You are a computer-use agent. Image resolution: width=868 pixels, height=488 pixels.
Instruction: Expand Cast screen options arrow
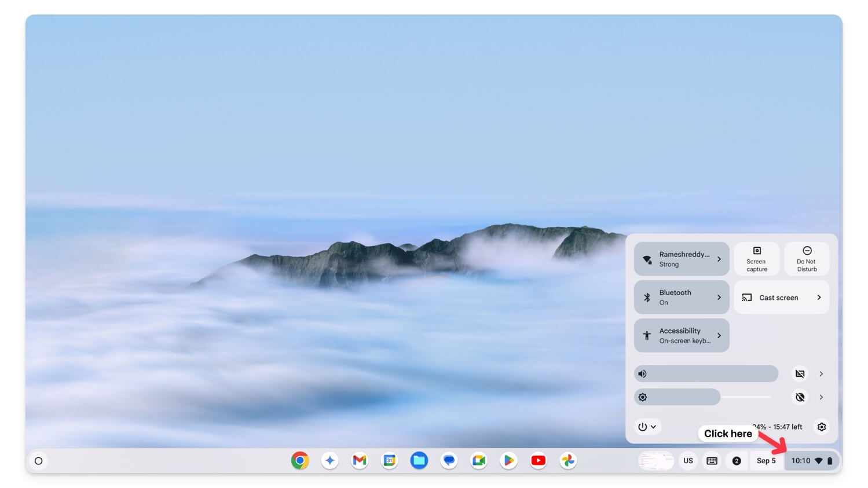tap(819, 297)
